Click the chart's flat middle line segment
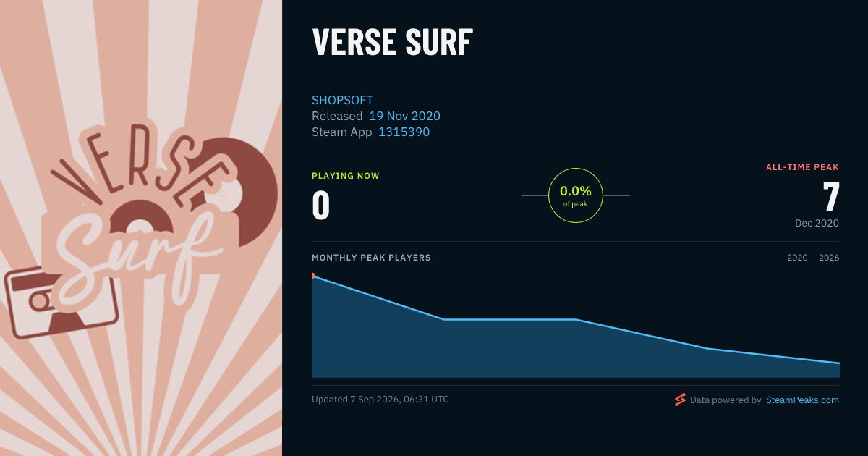The height and width of the screenshot is (456, 868). coord(510,319)
